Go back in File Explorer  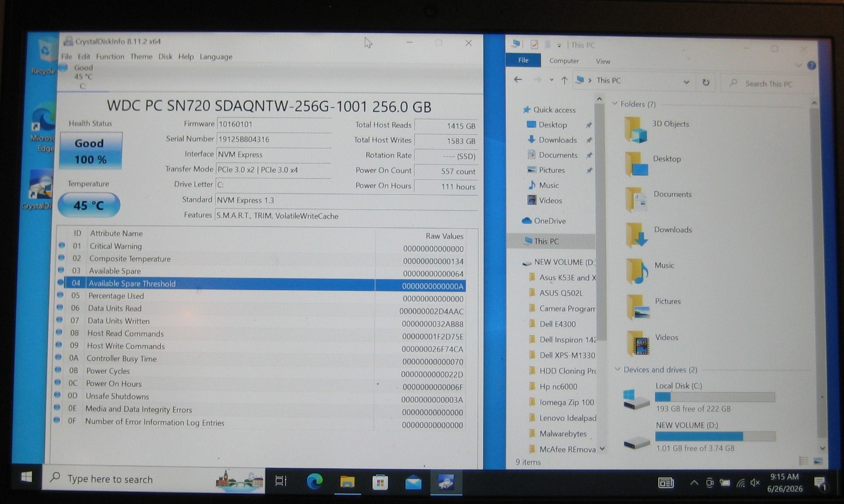[518, 80]
